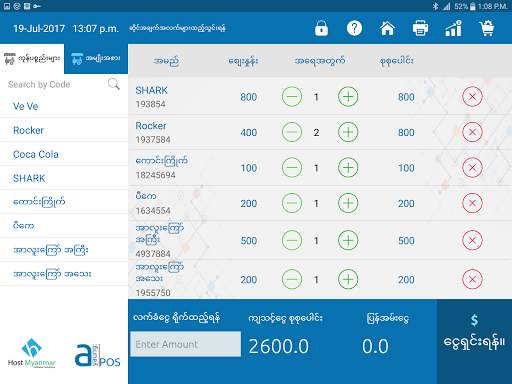This screenshot has height=384, width=512.
Task: Click total amount 2600.0
Action: [279, 346]
